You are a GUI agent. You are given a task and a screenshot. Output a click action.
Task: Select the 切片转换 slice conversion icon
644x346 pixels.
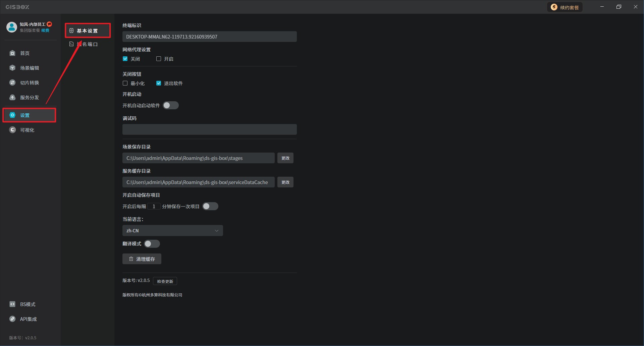click(x=12, y=82)
